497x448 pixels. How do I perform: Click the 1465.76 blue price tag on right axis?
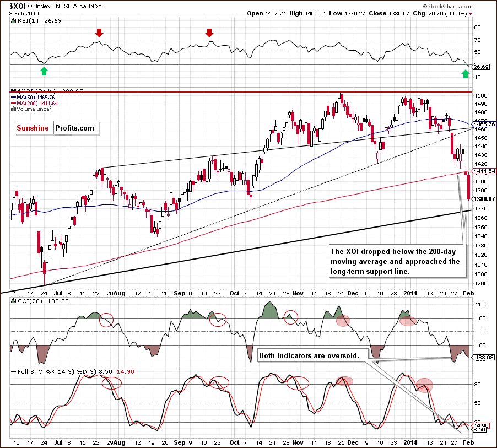pos(484,124)
